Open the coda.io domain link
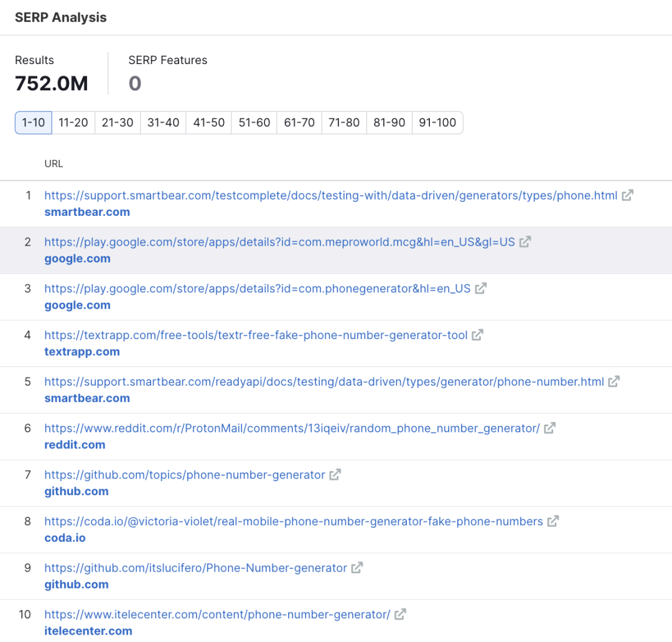Image resolution: width=672 pixels, height=642 pixels. (x=65, y=538)
